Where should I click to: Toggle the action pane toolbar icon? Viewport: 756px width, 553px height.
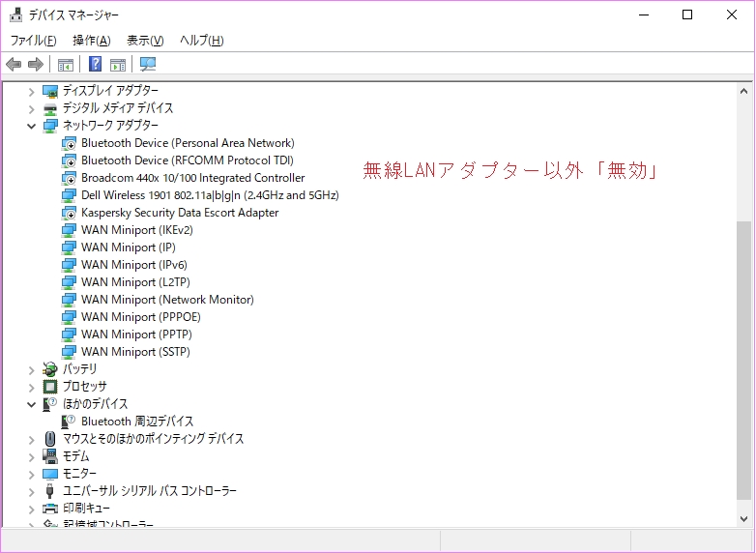pyautogui.click(x=118, y=64)
